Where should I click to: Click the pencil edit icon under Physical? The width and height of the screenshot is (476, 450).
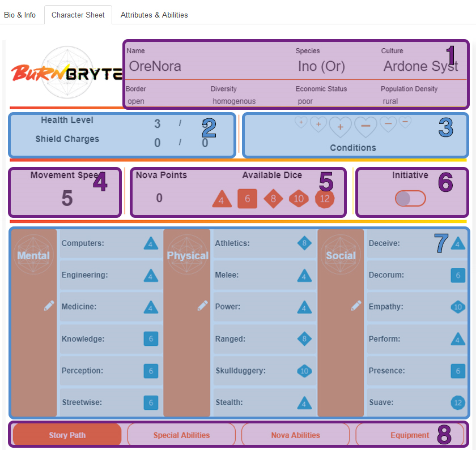point(203,306)
